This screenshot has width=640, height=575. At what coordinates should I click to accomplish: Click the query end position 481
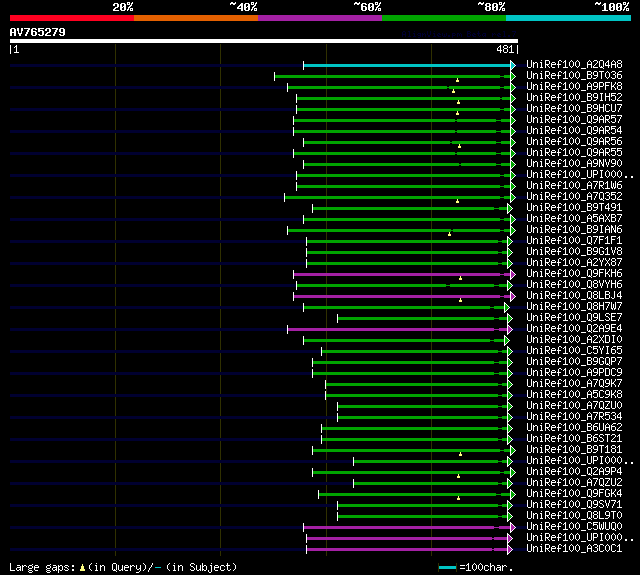tap(505, 49)
